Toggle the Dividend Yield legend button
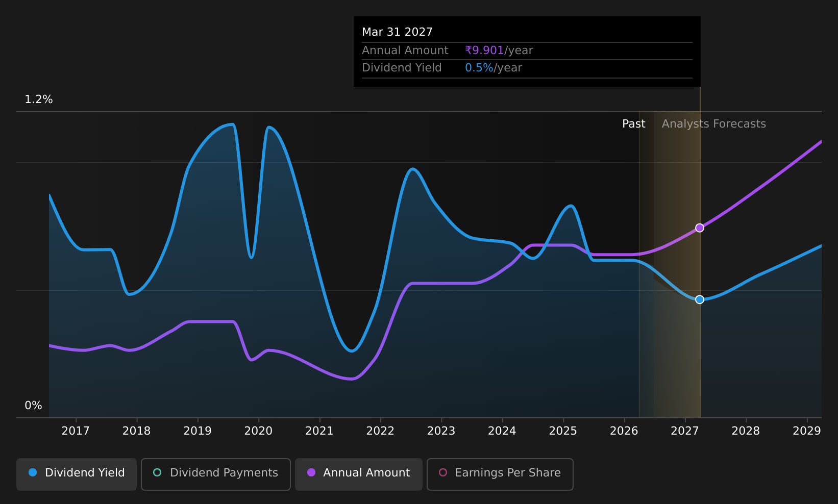The image size is (838, 504). 77,474
